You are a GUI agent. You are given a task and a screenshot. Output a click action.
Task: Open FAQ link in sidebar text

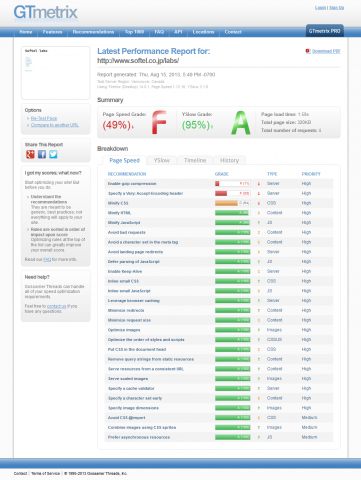click(47, 259)
